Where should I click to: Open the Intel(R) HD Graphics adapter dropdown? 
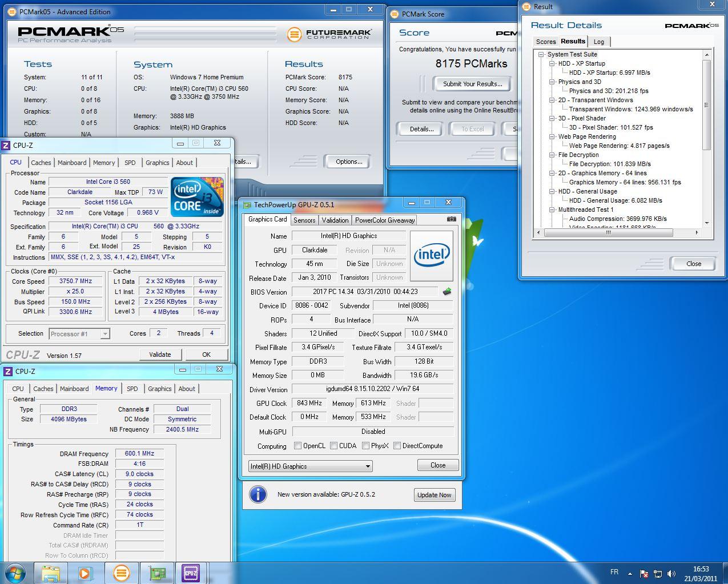pyautogui.click(x=310, y=466)
